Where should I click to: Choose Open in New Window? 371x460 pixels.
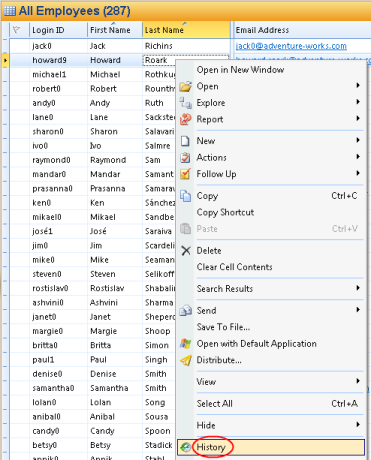pos(271,70)
